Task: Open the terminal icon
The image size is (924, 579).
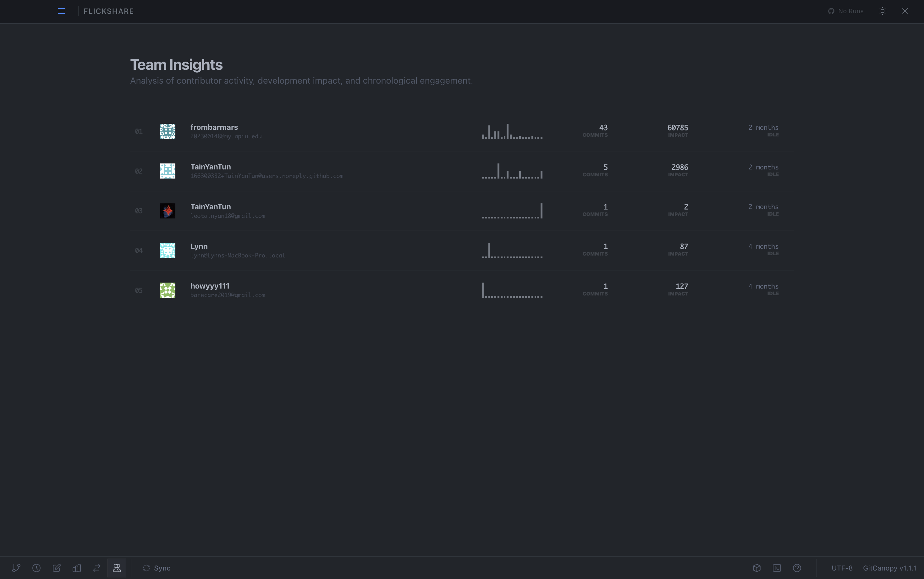Action: pyautogui.click(x=777, y=568)
